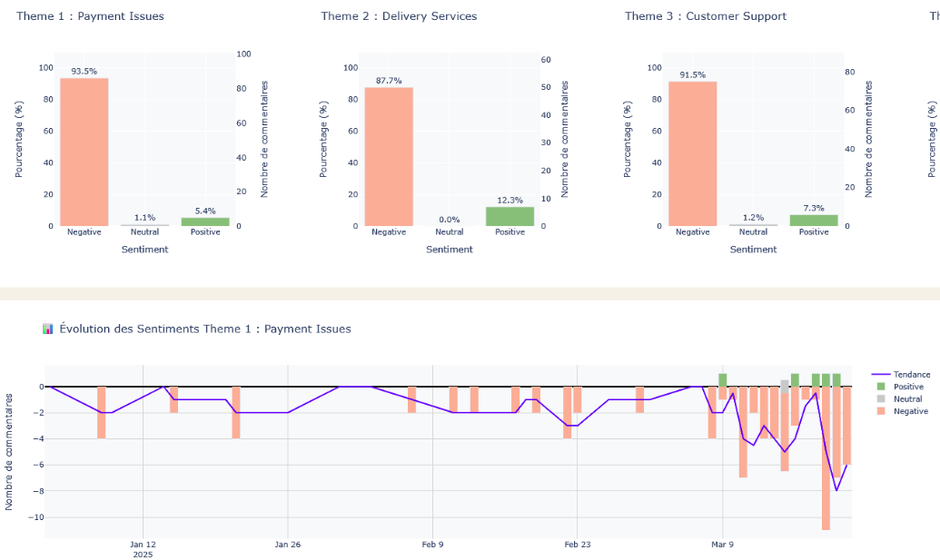Click the Positive bar in Payment Issues chart
This screenshot has height=560, width=940.
(205, 221)
